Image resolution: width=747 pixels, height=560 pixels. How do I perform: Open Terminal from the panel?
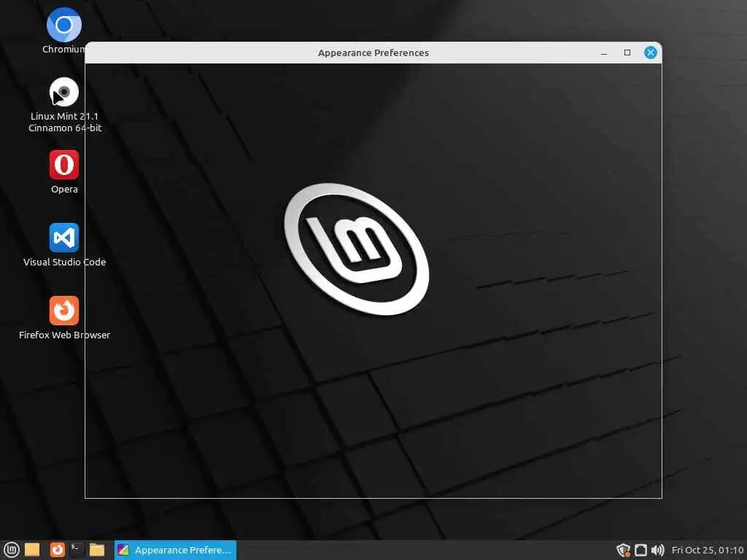coord(77,550)
